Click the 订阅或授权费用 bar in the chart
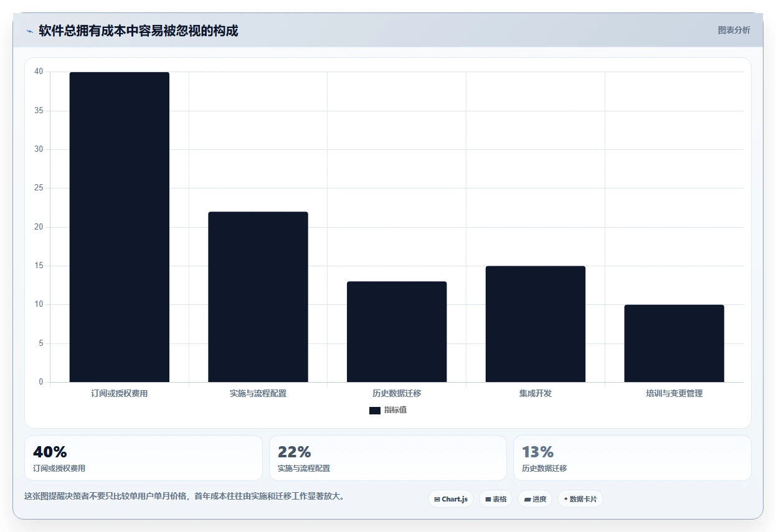 (119, 227)
